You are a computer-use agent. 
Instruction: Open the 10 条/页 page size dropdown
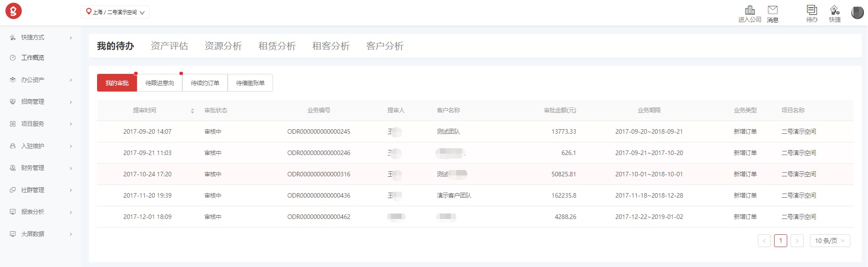pos(829,241)
